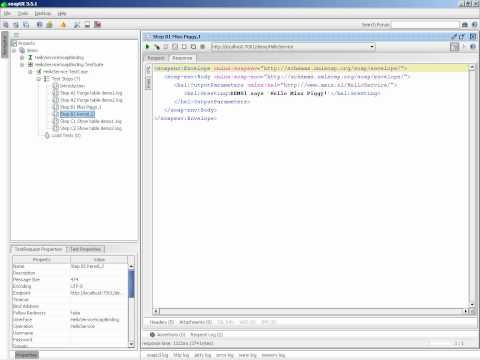Click the pin icon in request window title bar
The width and height of the screenshot is (480, 360).
(454, 37)
